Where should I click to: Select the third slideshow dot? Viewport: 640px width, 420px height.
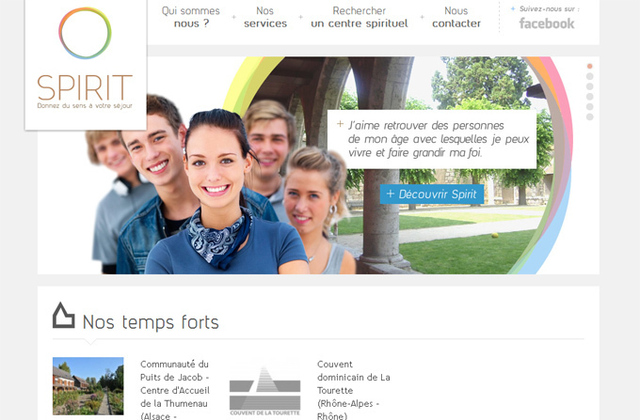point(589,87)
